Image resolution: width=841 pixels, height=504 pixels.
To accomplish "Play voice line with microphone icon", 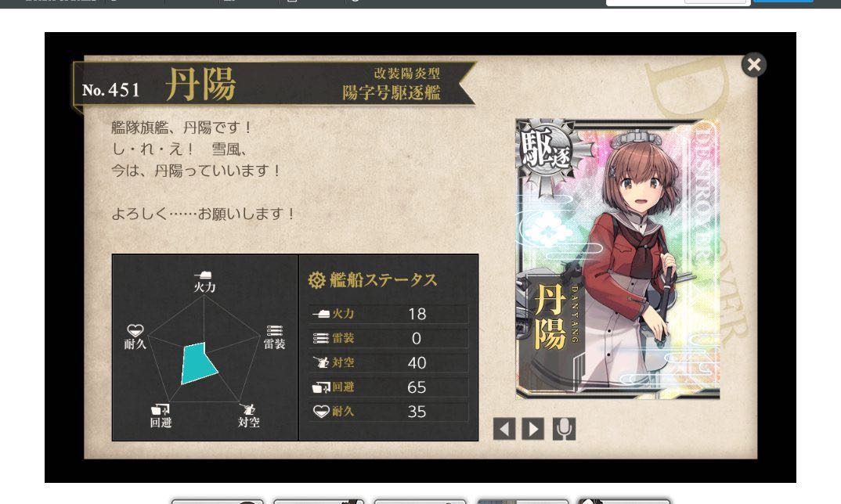I will coord(564,429).
